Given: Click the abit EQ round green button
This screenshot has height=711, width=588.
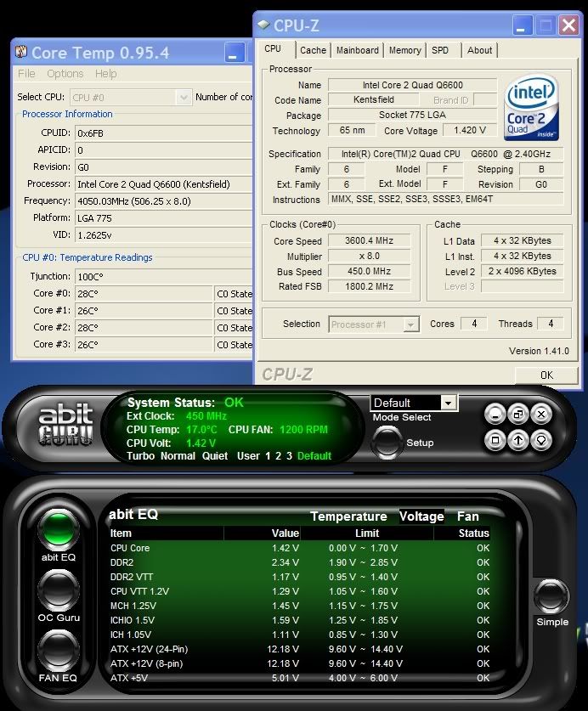Looking at the screenshot, I should pyautogui.click(x=59, y=529).
